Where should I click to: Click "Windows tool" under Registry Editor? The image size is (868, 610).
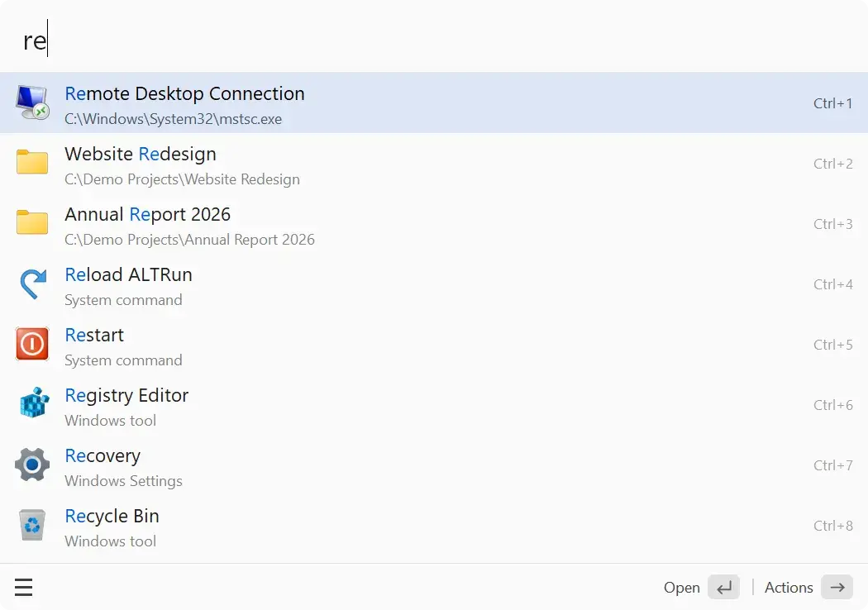110,421
